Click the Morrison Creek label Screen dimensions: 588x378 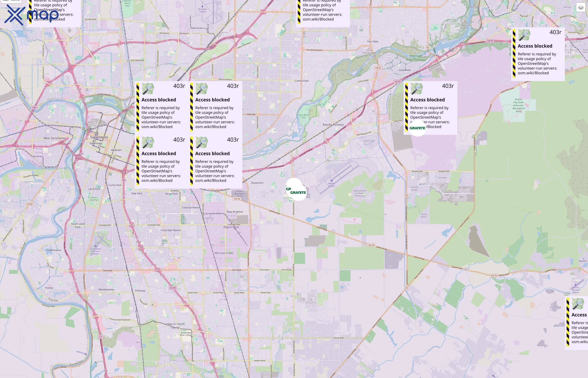coord(224,253)
